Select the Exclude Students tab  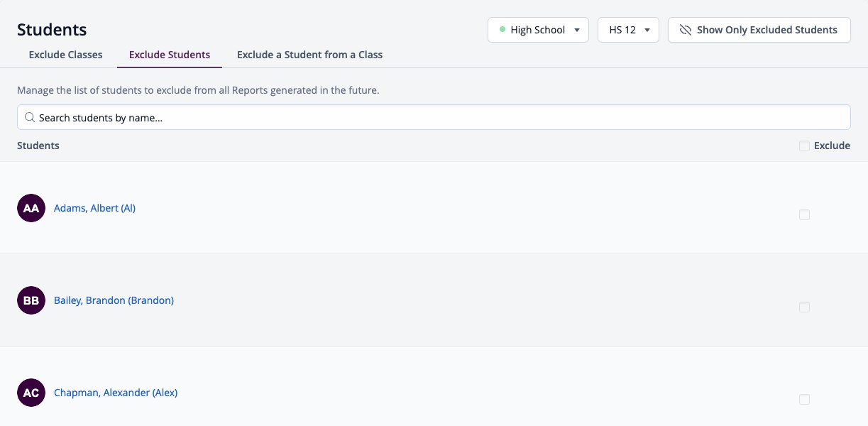tap(170, 55)
